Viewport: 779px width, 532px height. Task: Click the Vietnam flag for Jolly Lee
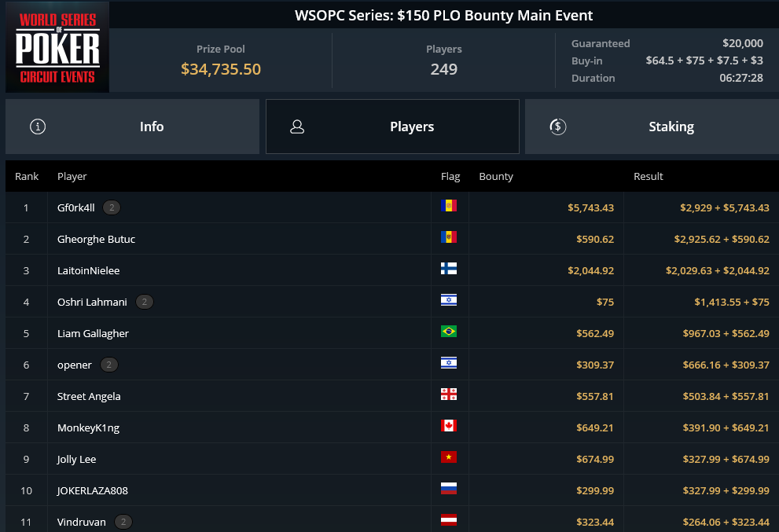click(x=449, y=457)
